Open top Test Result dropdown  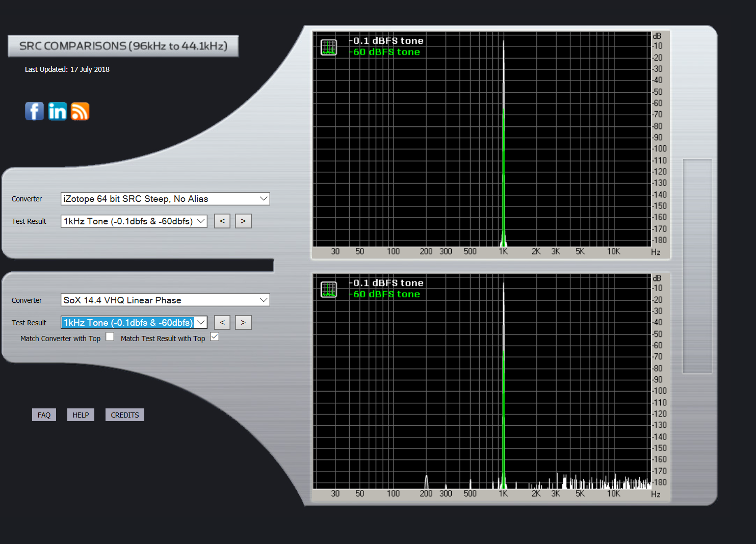click(134, 221)
